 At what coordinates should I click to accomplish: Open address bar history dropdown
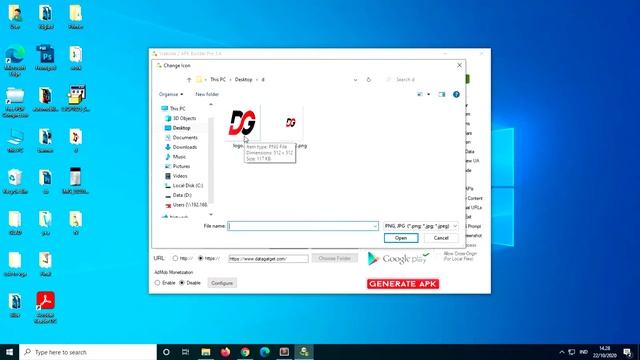(x=356, y=80)
